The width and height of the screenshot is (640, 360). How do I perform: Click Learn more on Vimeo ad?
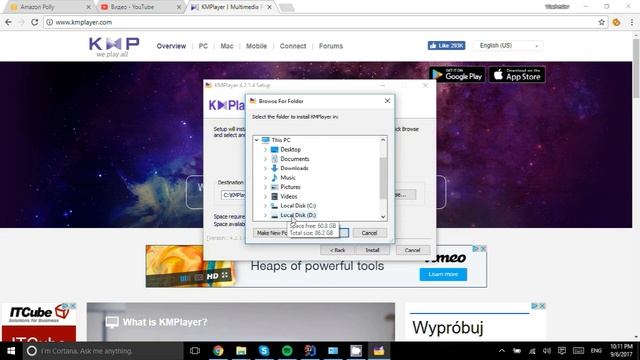[443, 274]
